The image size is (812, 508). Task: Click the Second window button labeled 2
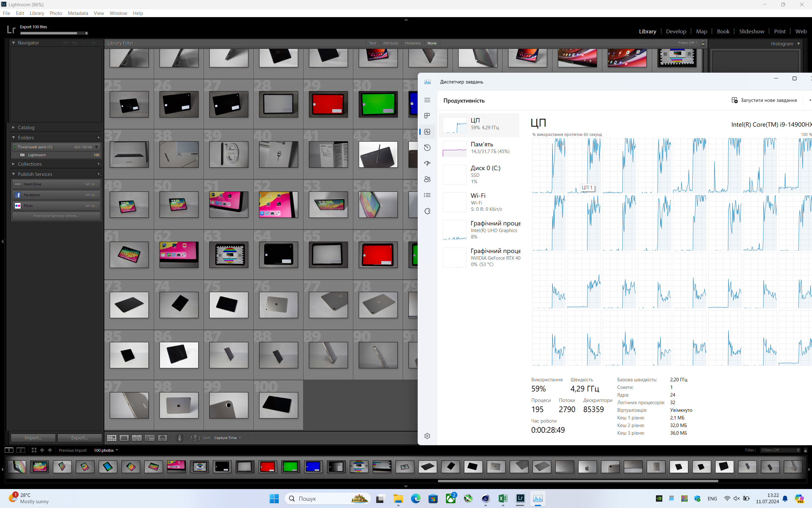click(x=21, y=450)
